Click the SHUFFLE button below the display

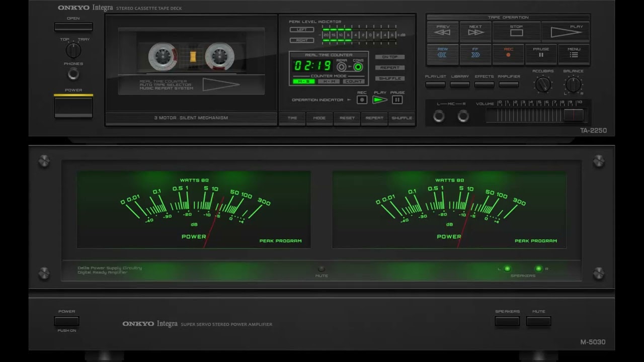(402, 118)
